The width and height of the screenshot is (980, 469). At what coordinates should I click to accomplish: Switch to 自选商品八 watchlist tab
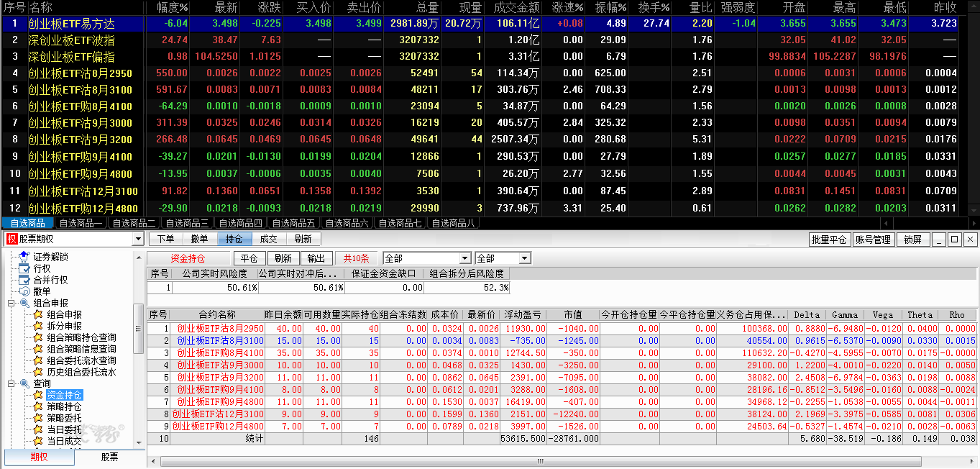click(453, 223)
